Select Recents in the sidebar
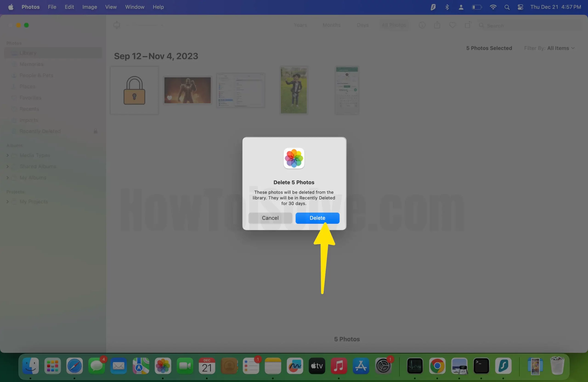 tap(53, 109)
